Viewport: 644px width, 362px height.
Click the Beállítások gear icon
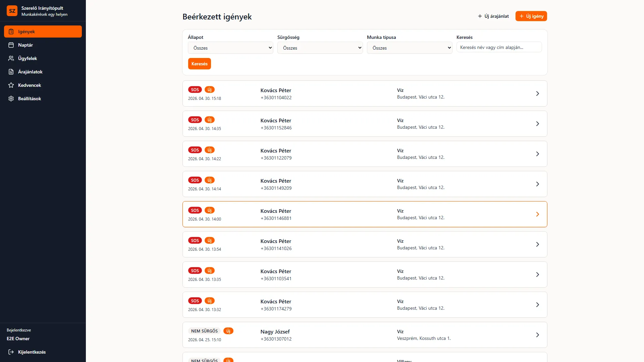point(11,99)
